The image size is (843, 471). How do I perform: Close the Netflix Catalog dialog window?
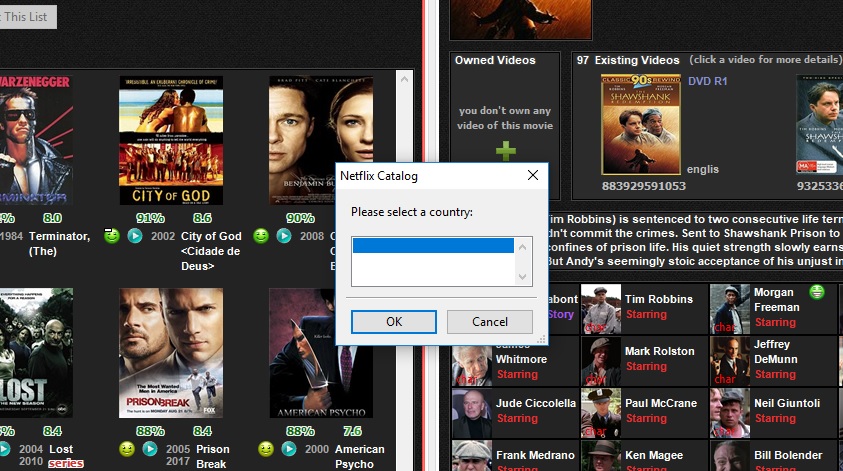click(x=533, y=175)
